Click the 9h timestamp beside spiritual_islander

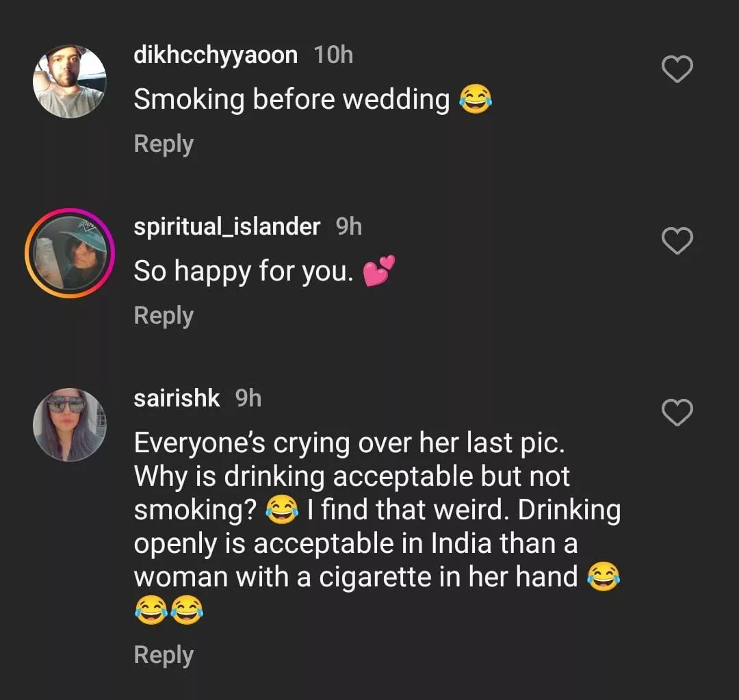tap(349, 226)
